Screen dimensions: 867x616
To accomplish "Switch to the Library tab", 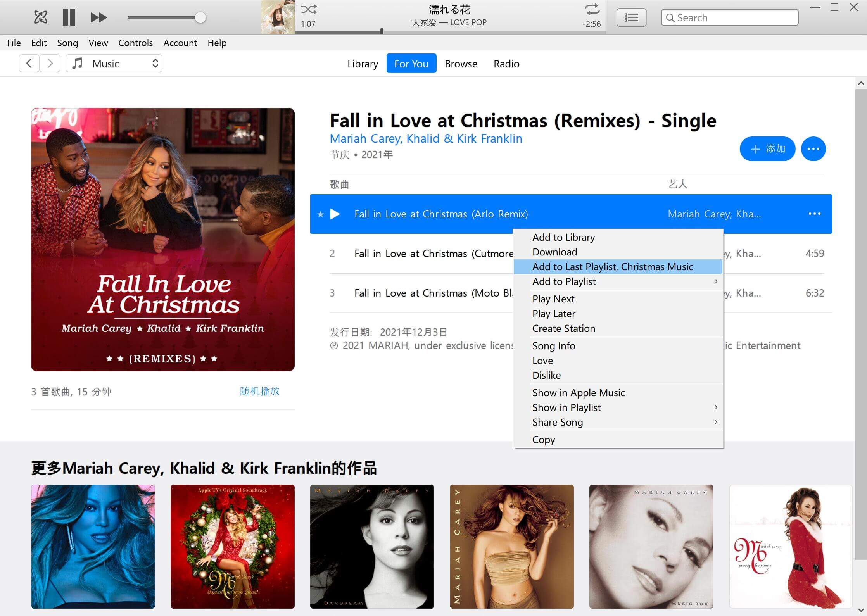I will pos(362,63).
